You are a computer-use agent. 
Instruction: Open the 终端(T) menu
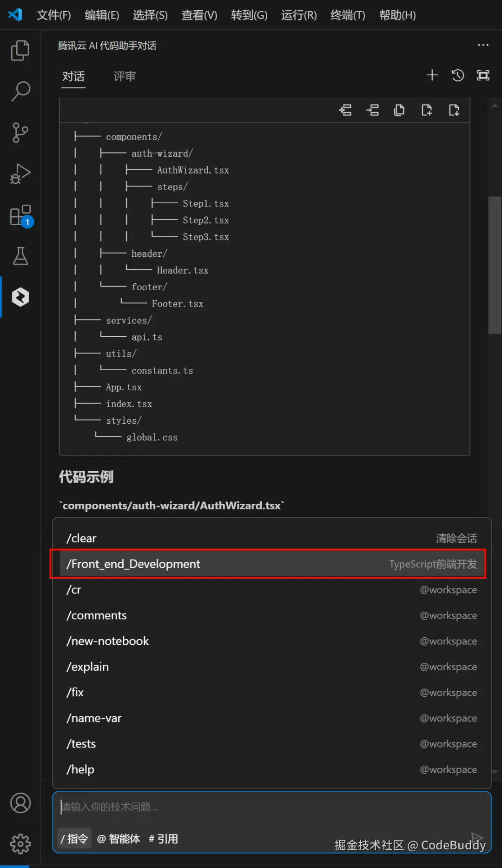point(348,15)
